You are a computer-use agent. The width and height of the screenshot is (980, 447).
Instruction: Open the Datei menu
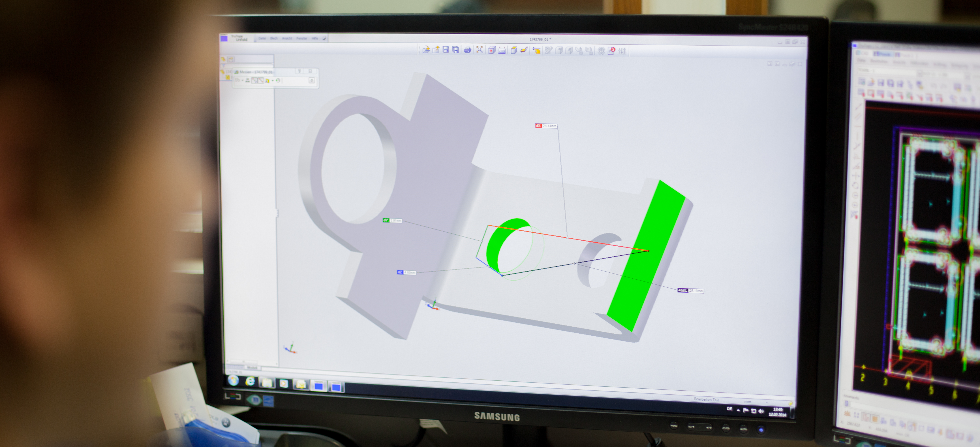click(x=262, y=39)
